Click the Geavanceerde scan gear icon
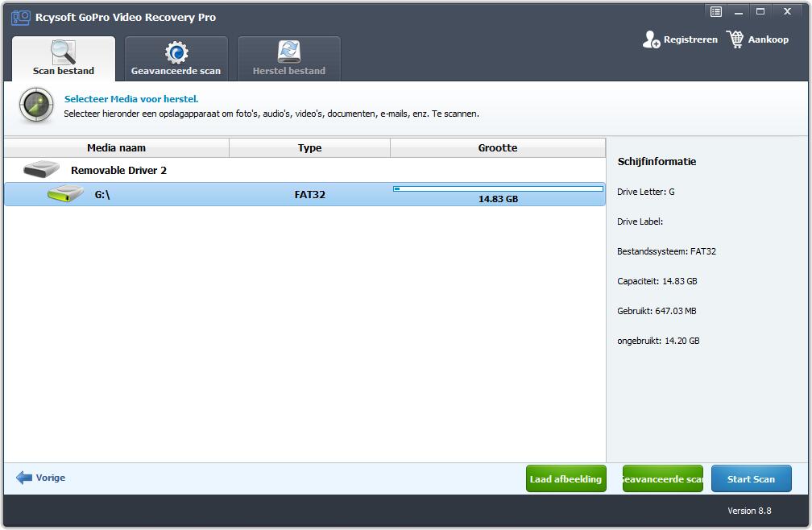Viewport: 812px width, 530px height. (176, 52)
